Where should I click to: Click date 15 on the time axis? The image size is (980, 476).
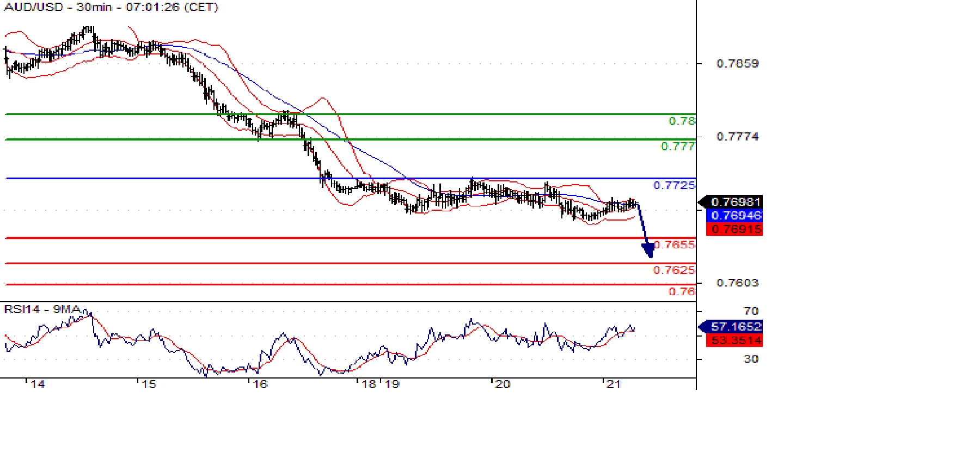pyautogui.click(x=149, y=384)
